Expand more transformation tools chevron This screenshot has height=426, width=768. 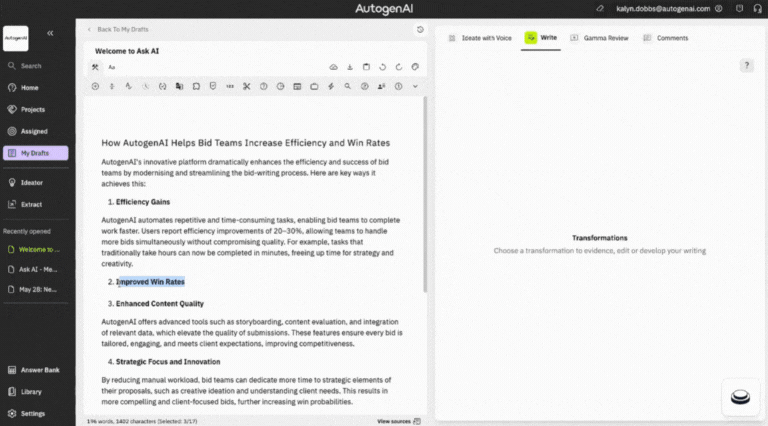point(415,86)
